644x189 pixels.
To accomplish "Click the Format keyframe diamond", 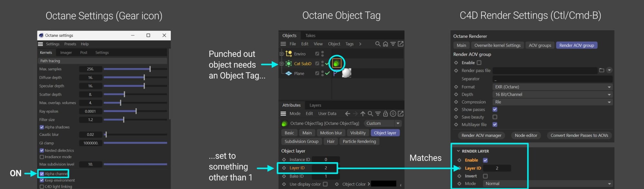I will pyautogui.click(x=456, y=87).
